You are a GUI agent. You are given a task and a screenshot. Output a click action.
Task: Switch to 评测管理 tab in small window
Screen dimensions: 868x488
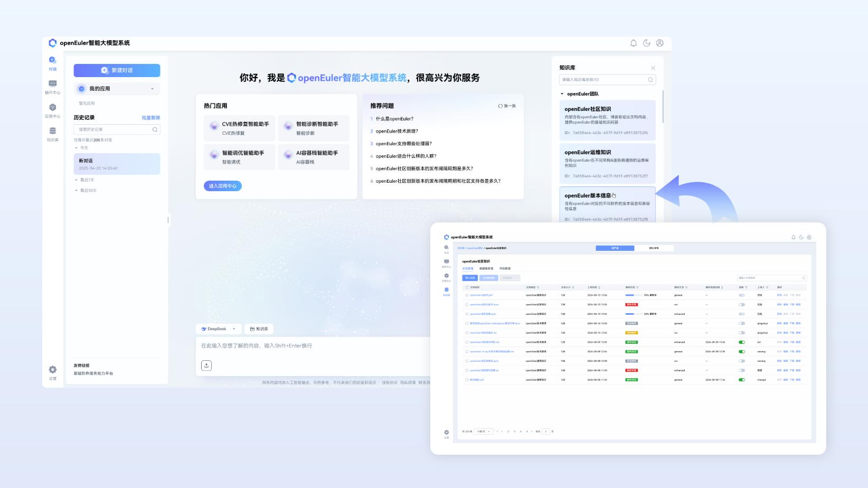(x=505, y=269)
